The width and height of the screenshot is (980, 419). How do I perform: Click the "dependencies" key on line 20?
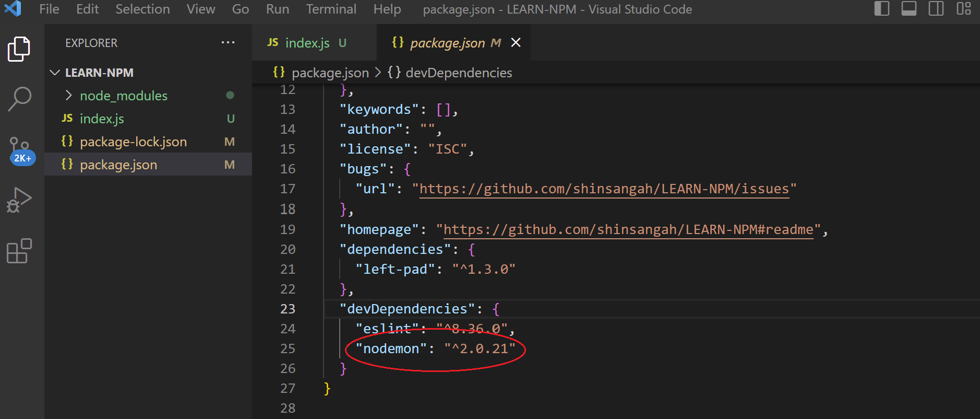pyautogui.click(x=395, y=249)
